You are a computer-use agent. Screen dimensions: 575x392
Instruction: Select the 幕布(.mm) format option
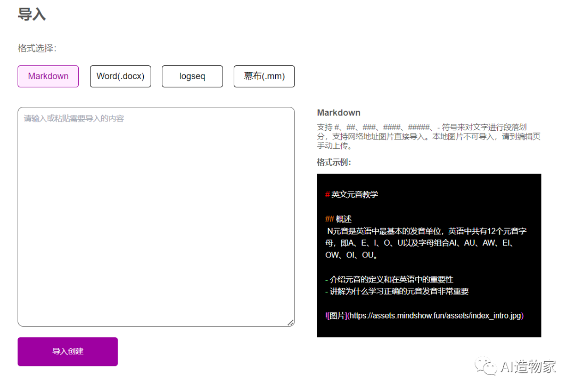tap(264, 76)
